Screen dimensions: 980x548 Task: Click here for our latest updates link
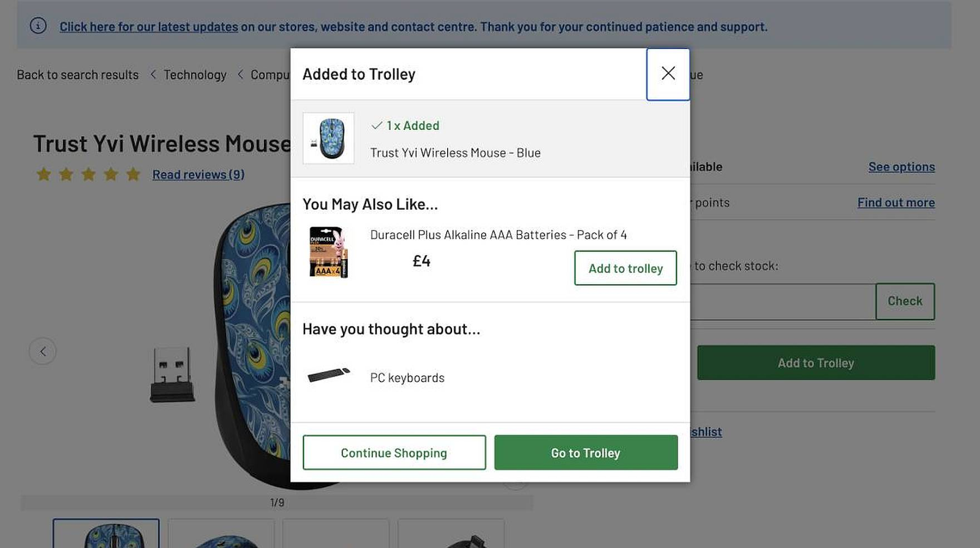pyautogui.click(x=149, y=26)
